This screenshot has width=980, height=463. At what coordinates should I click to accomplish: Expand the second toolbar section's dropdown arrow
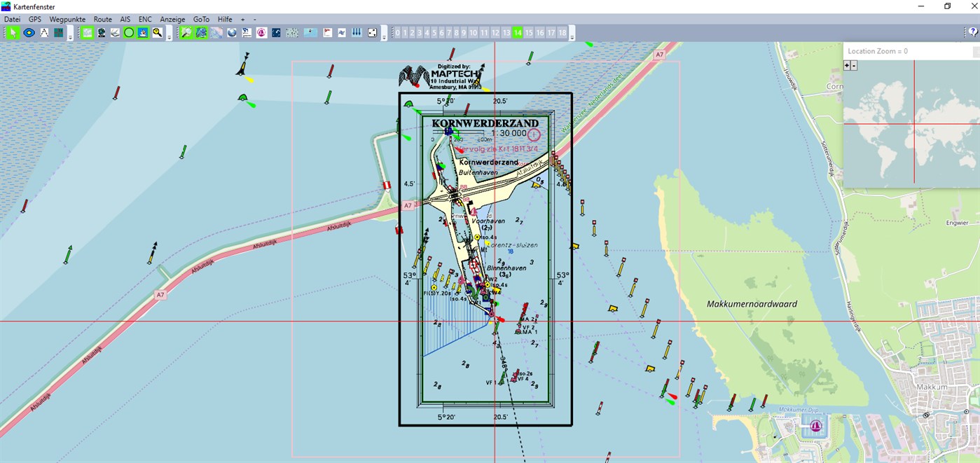point(170,36)
